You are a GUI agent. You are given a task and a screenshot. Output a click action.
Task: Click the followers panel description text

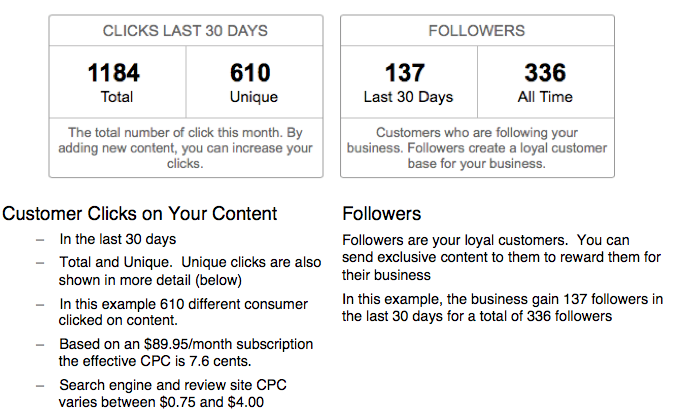[477, 148]
